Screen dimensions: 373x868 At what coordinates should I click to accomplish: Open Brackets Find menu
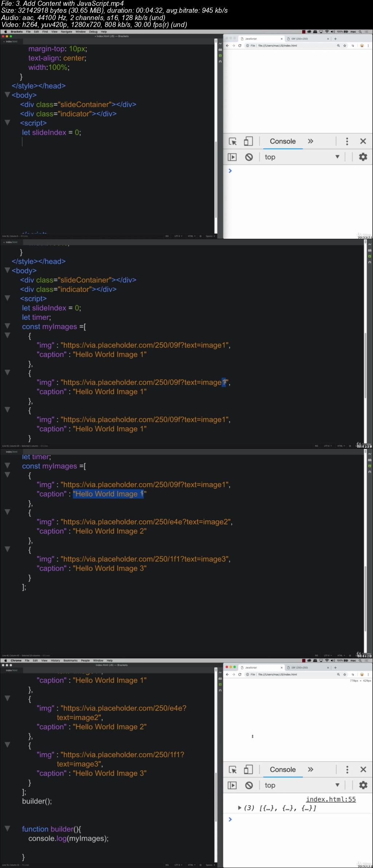pyautogui.click(x=45, y=32)
